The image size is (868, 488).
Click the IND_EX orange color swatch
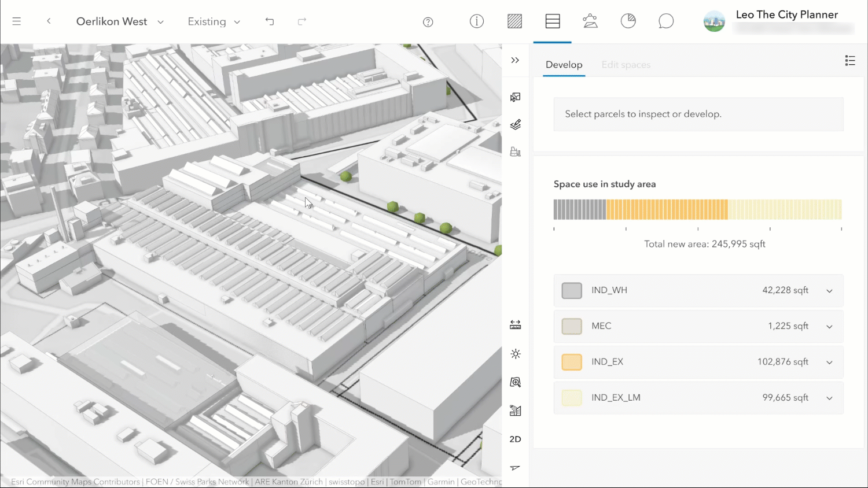pos(571,362)
